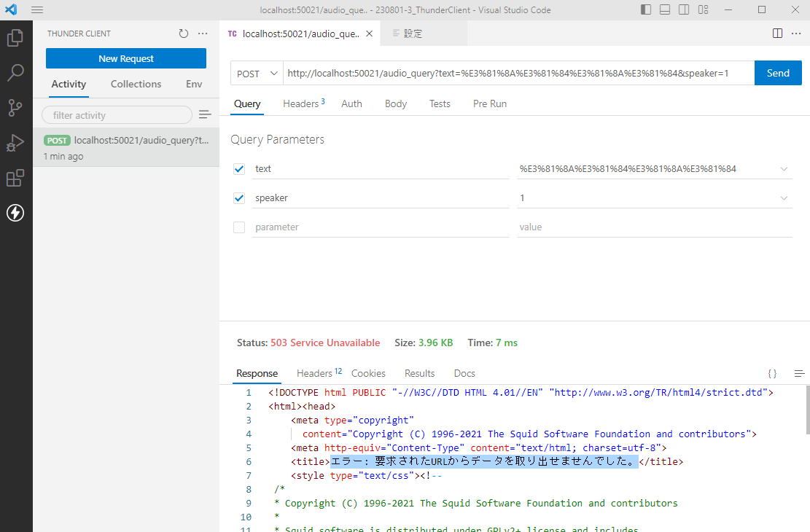Open the Extensions view

pos(15,179)
